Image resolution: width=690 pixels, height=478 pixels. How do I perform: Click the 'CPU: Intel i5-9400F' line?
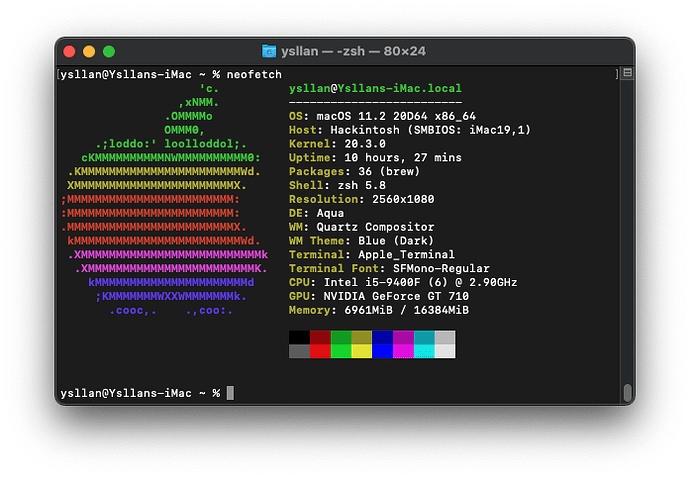(403, 282)
